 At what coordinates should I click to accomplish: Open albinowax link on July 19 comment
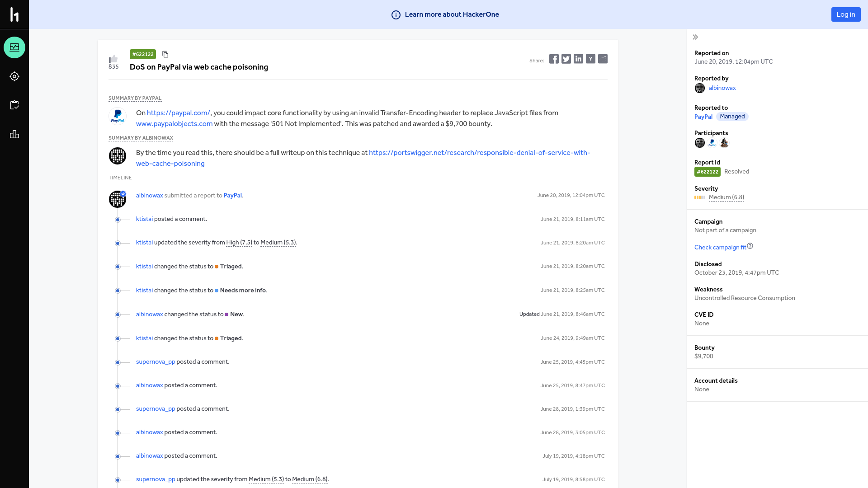pyautogui.click(x=149, y=456)
